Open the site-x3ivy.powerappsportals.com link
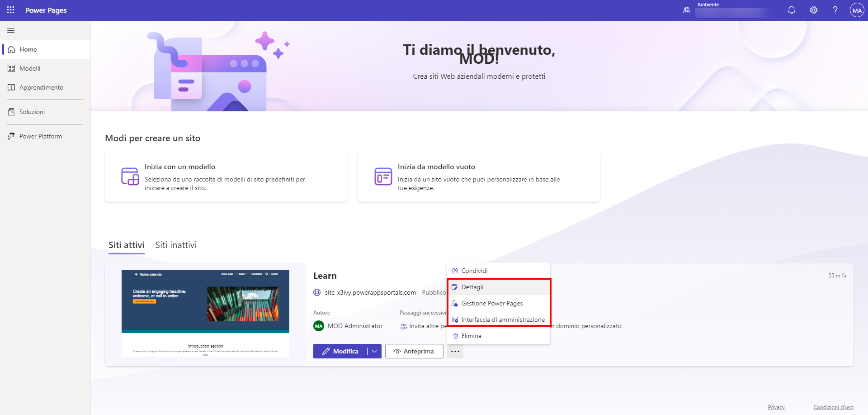868x415 pixels. tap(370, 292)
